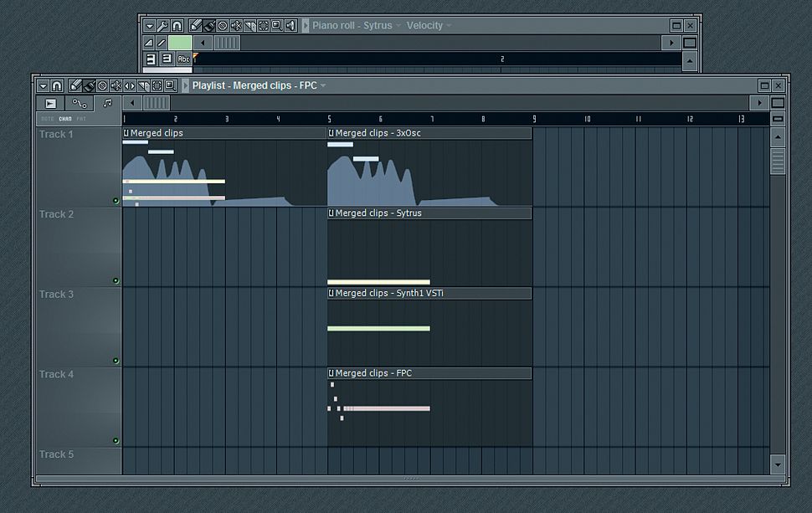
Task: Open the 'Merged clips - Synth1 VSTi' clip menu
Action: (x=331, y=293)
